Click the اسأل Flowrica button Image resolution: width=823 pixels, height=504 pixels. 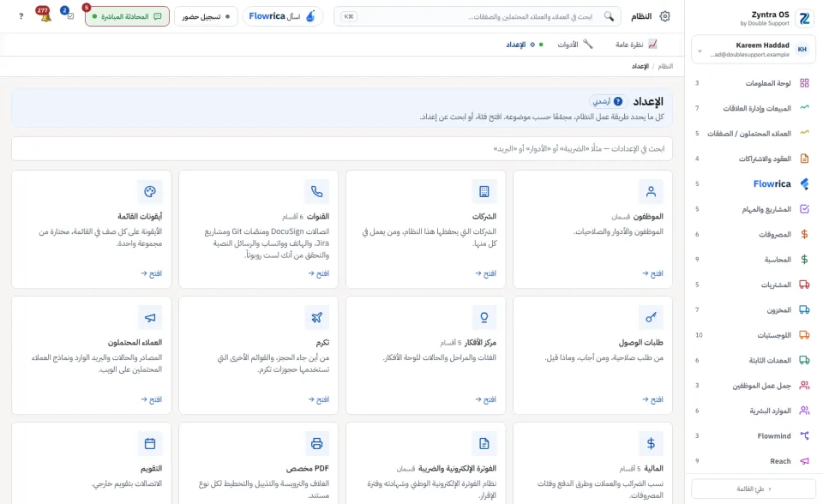[x=282, y=16]
